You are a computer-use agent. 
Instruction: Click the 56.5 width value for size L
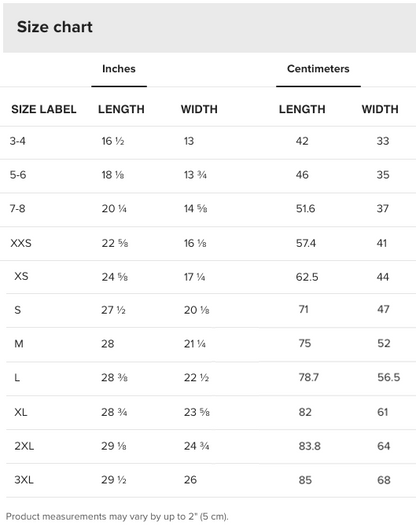[389, 377]
